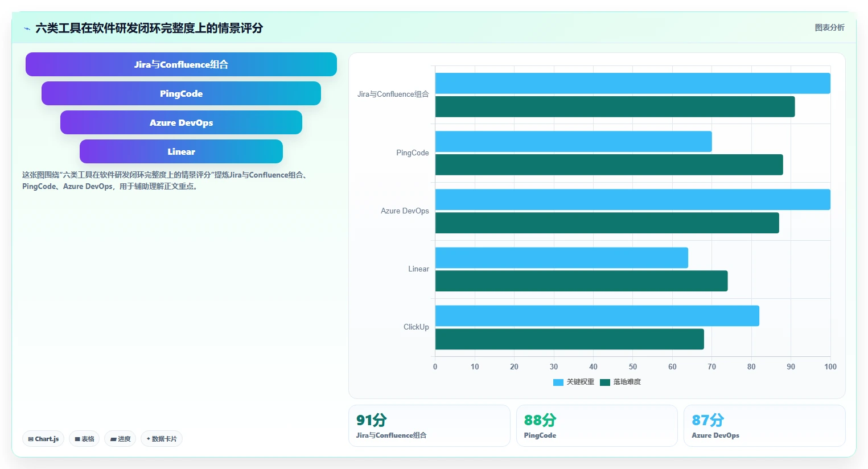The image size is (868, 469).
Task: Click the blue 关键权重 bar for Jira与Confluence组合
Action: tap(633, 83)
